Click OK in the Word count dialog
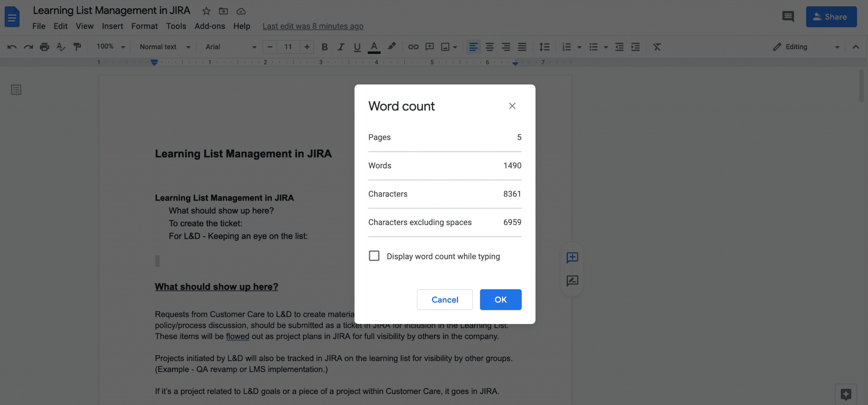 (x=501, y=299)
